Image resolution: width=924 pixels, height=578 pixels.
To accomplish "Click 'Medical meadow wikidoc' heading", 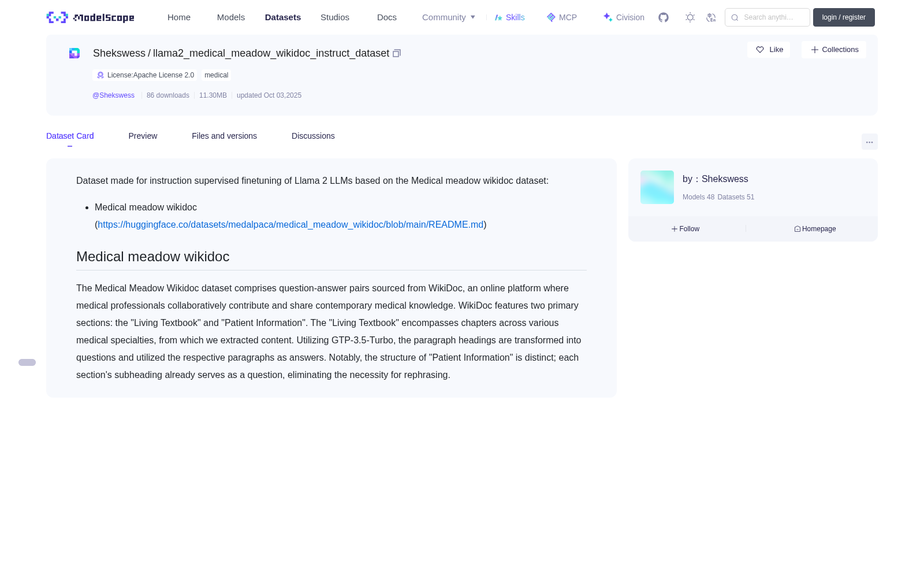I will pyautogui.click(x=153, y=257).
